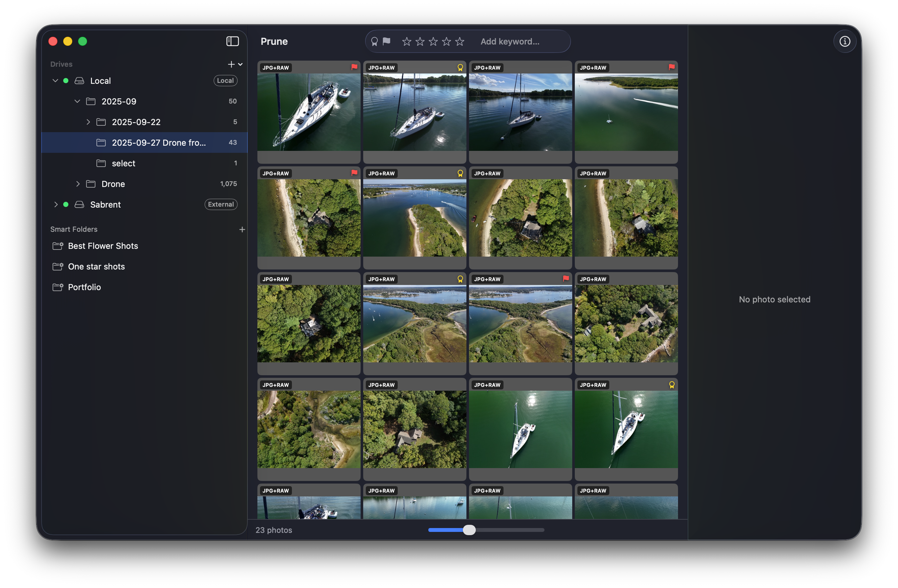This screenshot has width=898, height=588.
Task: Toggle the award pick filter in toolbar
Action: (x=374, y=42)
